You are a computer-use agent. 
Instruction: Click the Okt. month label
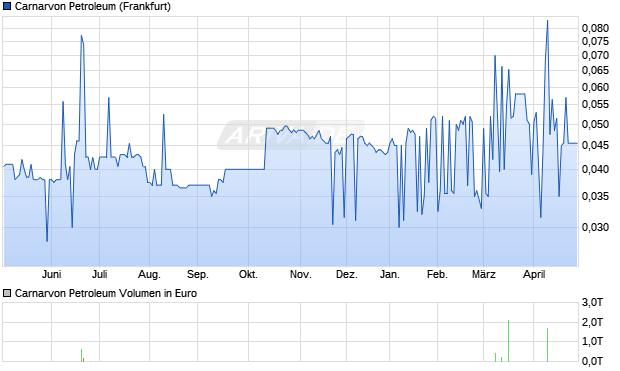(x=248, y=274)
